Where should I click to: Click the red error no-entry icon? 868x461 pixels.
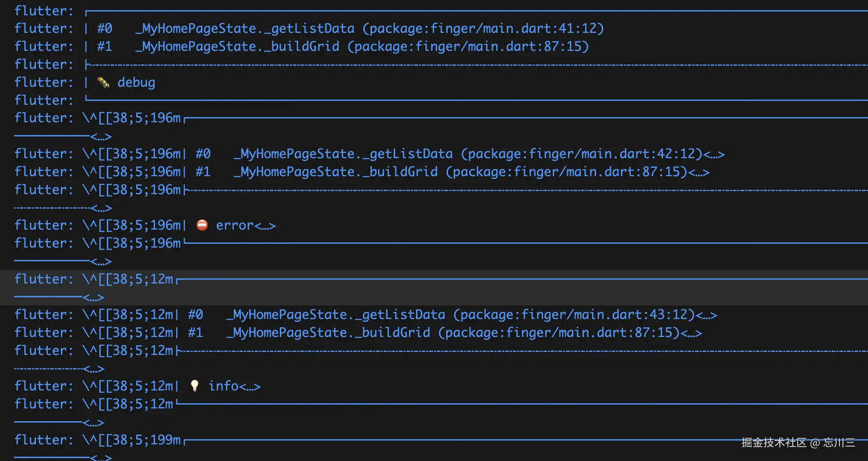pos(202,225)
